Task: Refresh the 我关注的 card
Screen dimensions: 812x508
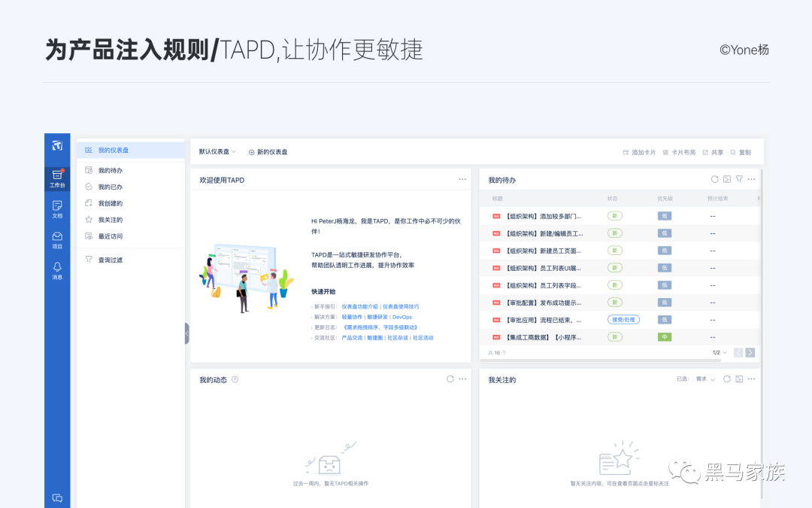Action: pos(727,379)
